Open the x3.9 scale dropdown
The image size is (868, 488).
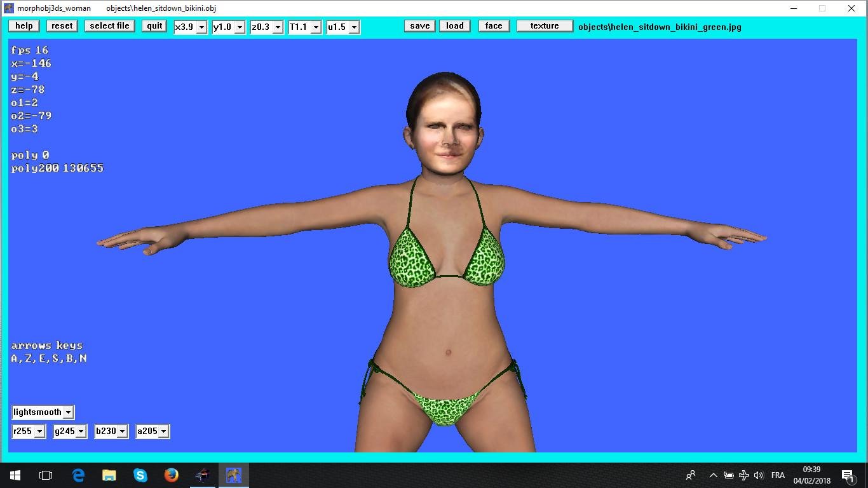click(191, 27)
